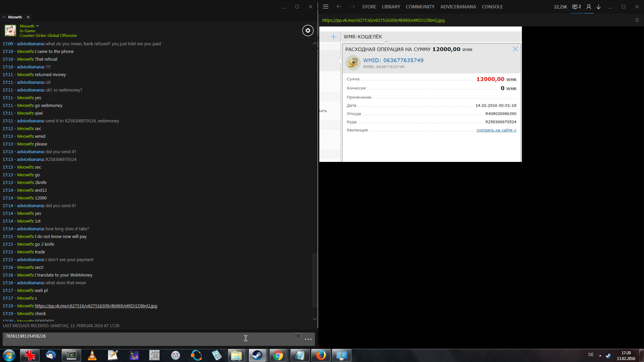The height and width of the screenshot is (362, 644).
Task: Open Steam hamburger menu icon
Action: pyautogui.click(x=325, y=7)
